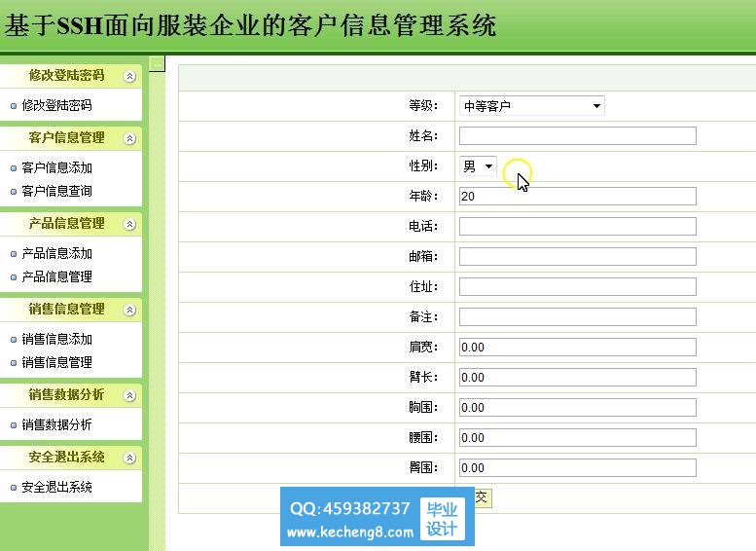Focus the 臂长 input field
The height and width of the screenshot is (551, 756).
tap(578, 378)
